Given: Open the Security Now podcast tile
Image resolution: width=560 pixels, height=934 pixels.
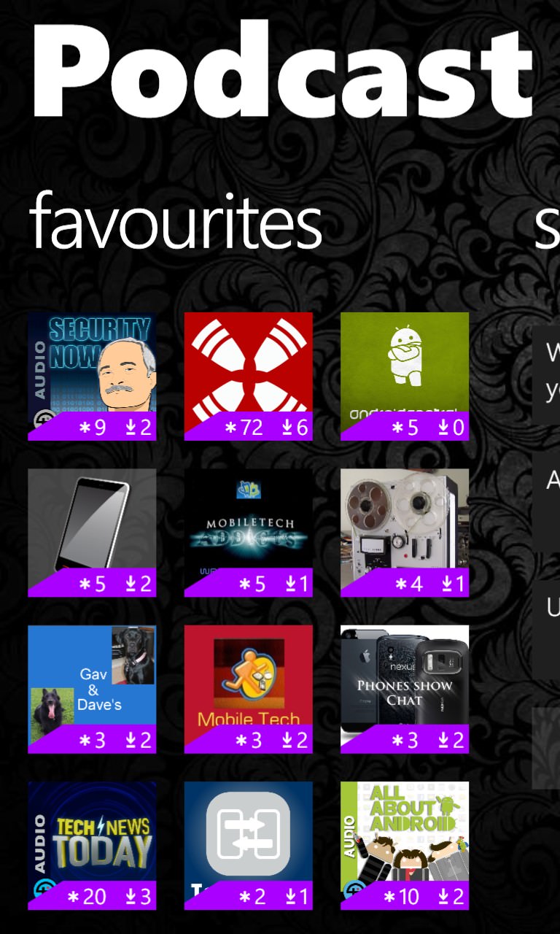Looking at the screenshot, I should (92, 377).
